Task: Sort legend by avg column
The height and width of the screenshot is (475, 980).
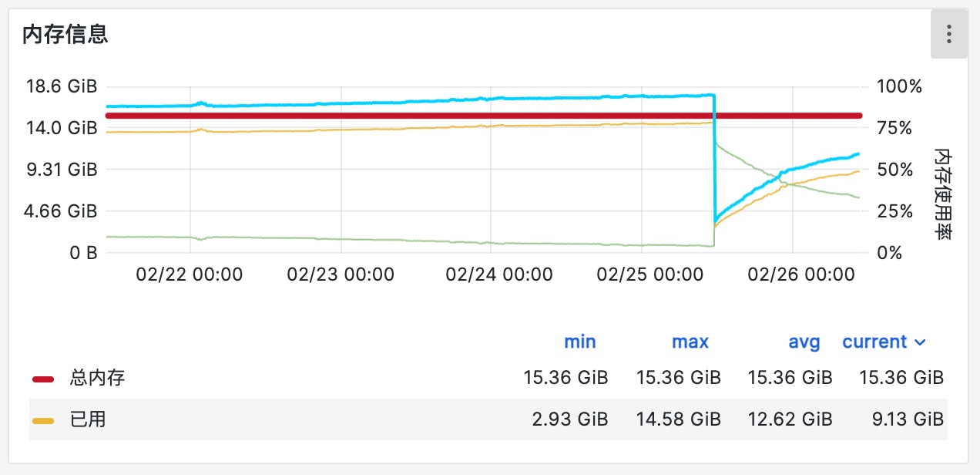Action: coord(804,342)
